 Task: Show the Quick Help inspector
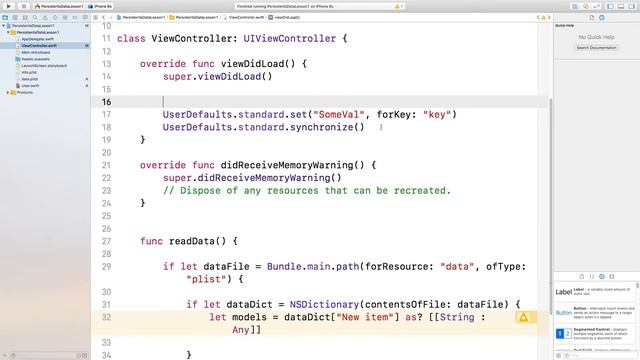(602, 18)
